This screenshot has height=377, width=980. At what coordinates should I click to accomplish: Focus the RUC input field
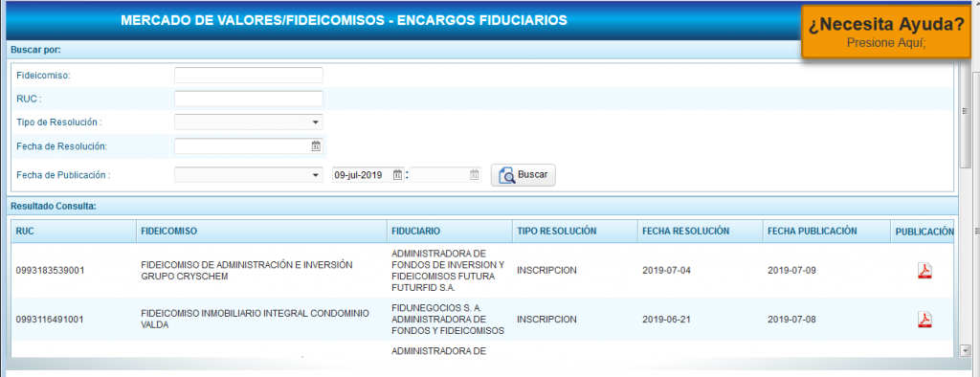tap(249, 99)
